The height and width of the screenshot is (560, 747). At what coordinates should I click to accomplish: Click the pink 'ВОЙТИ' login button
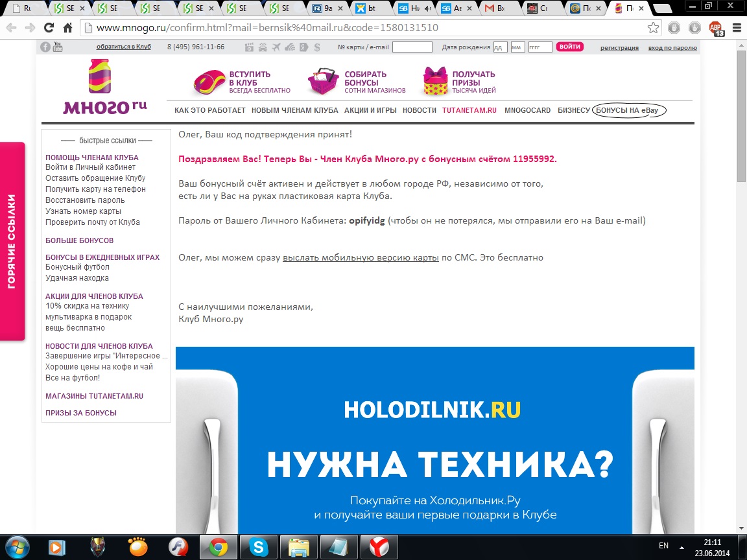(570, 47)
